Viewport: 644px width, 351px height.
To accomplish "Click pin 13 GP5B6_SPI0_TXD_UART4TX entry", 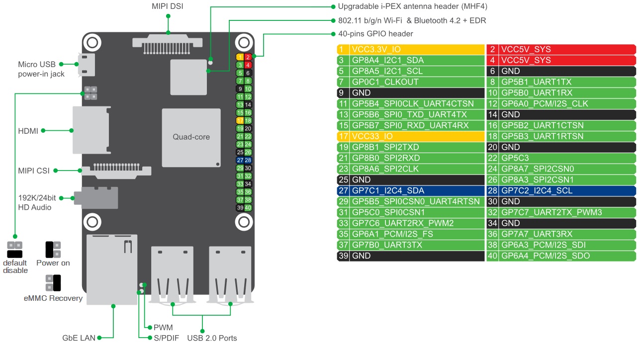I will click(x=411, y=115).
